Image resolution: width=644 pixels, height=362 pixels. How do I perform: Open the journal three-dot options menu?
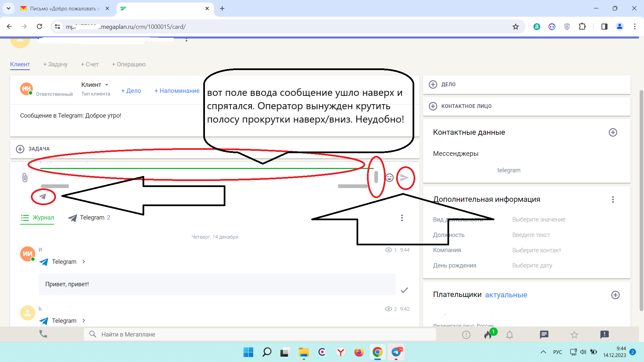(402, 218)
